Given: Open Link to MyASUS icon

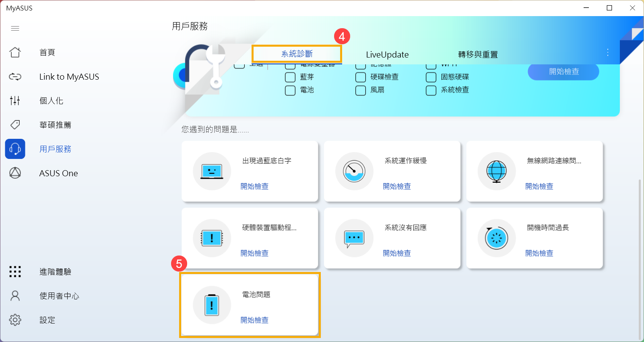Looking at the screenshot, I should click(15, 76).
